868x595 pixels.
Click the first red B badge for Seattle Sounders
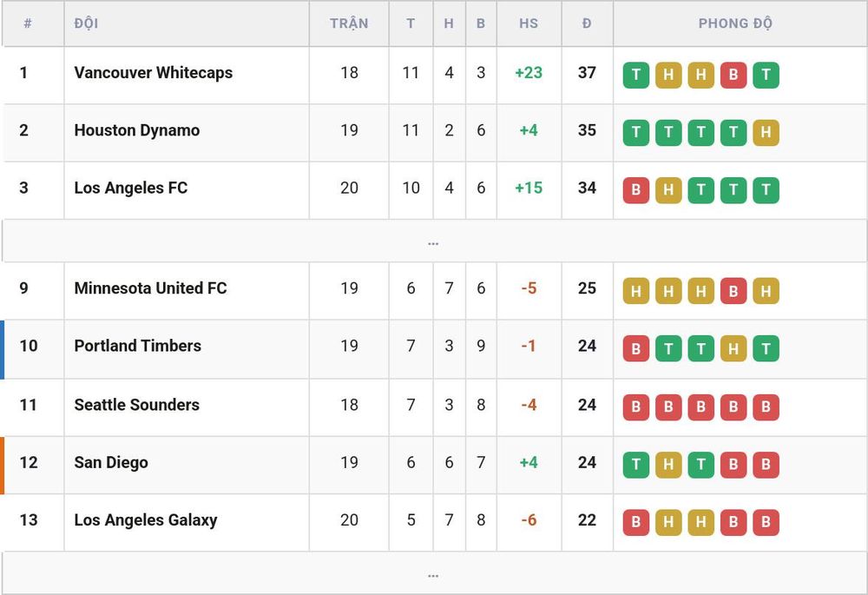click(x=636, y=407)
